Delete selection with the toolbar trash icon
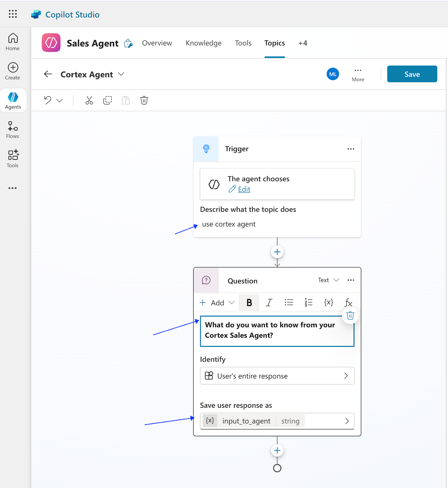 coord(144,100)
